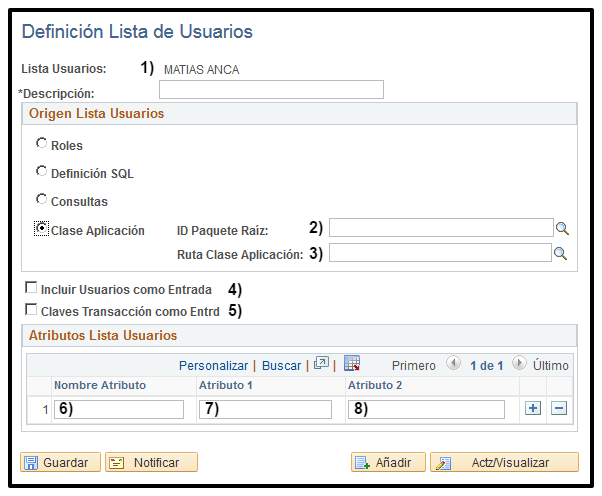The width and height of the screenshot is (602, 496).
Task: Click the Buscar link in grid header
Action: click(281, 366)
